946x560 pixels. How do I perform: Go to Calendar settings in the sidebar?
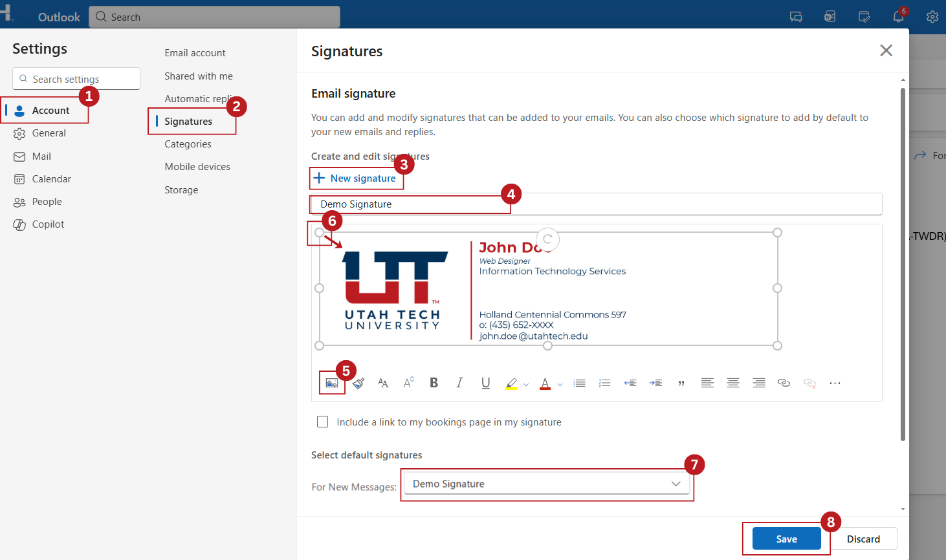(x=52, y=178)
